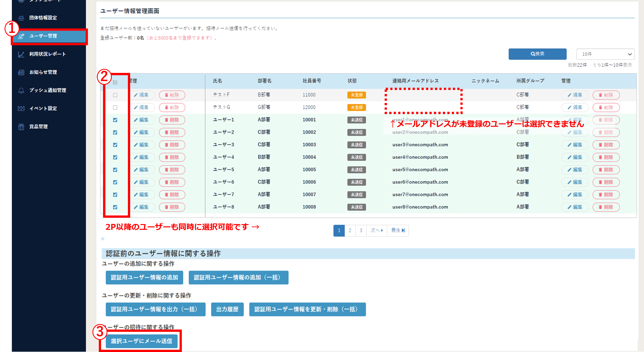Check the テストF row checkbox
This screenshot has height=352, width=644.
click(x=115, y=95)
